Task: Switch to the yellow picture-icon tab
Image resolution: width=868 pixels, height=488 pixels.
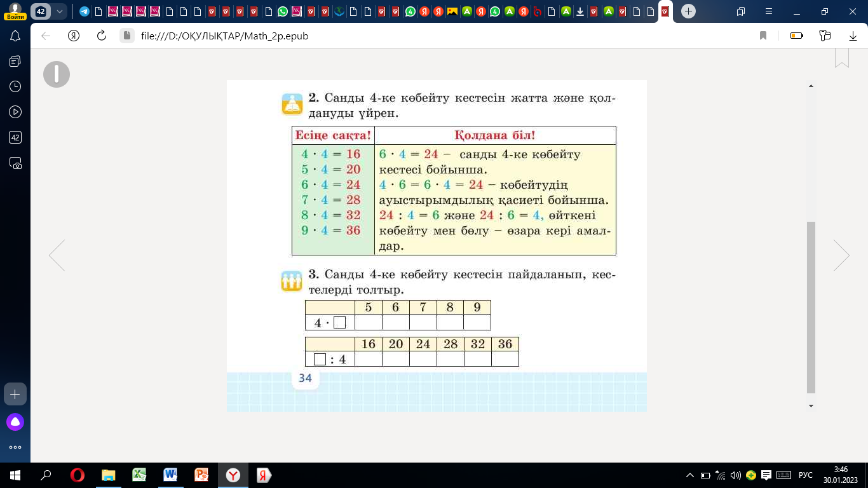Action: pyautogui.click(x=452, y=11)
